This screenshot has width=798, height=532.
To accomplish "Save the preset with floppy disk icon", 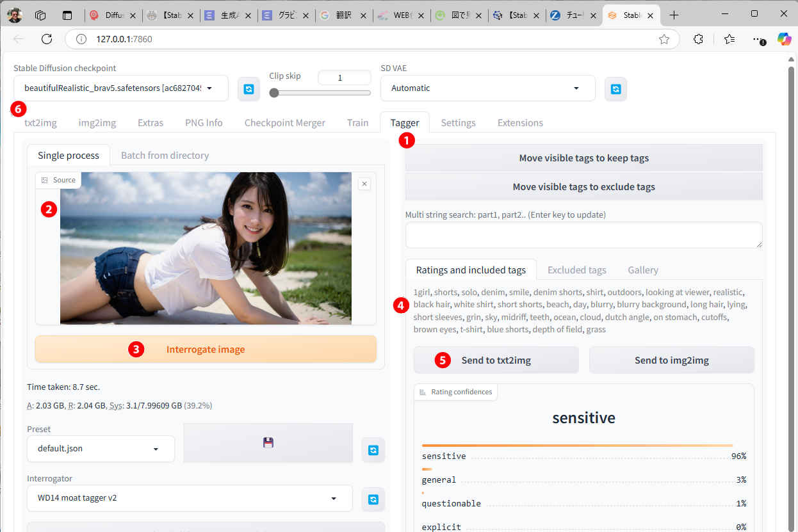I will click(268, 442).
